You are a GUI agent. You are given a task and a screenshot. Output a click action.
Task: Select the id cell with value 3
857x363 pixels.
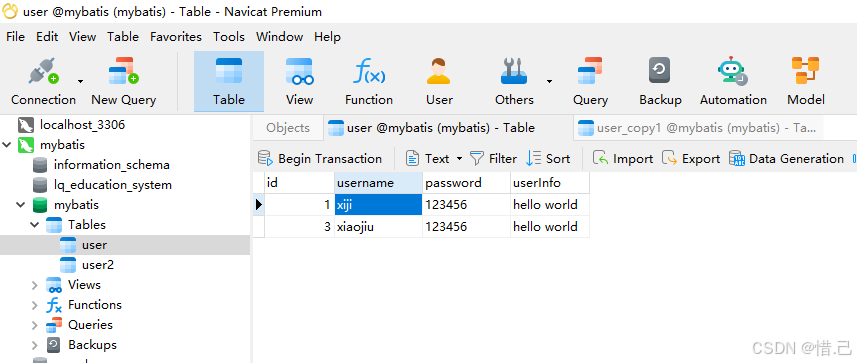[300, 226]
